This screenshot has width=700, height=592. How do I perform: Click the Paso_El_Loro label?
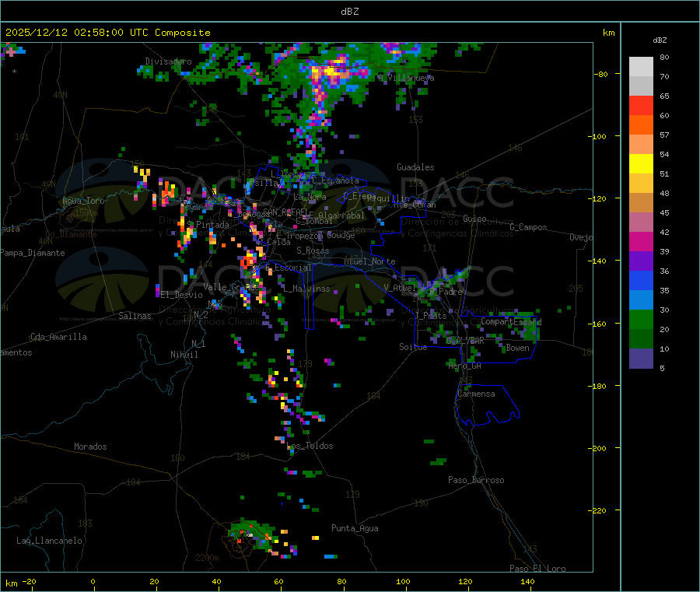point(538,569)
